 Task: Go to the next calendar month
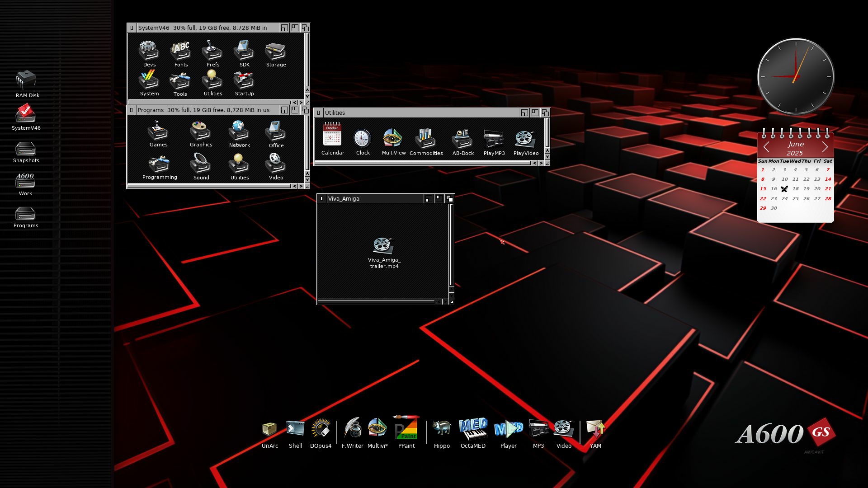pos(825,147)
